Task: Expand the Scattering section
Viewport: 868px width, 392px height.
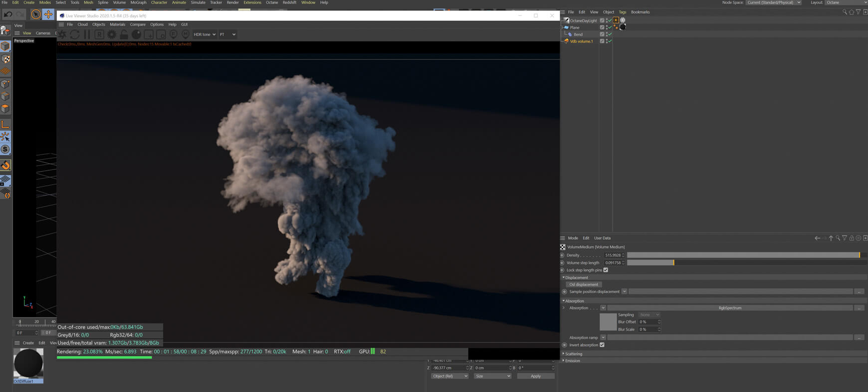Action: pos(573,354)
